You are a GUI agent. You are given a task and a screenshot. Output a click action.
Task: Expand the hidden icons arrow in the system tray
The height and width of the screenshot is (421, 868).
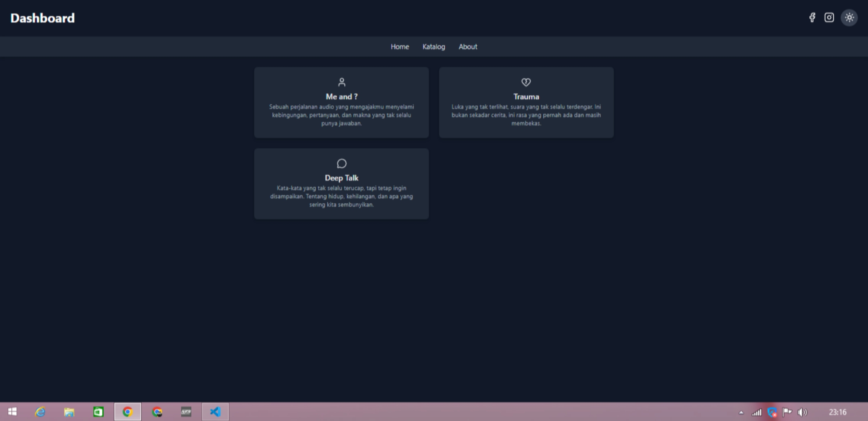pos(740,412)
